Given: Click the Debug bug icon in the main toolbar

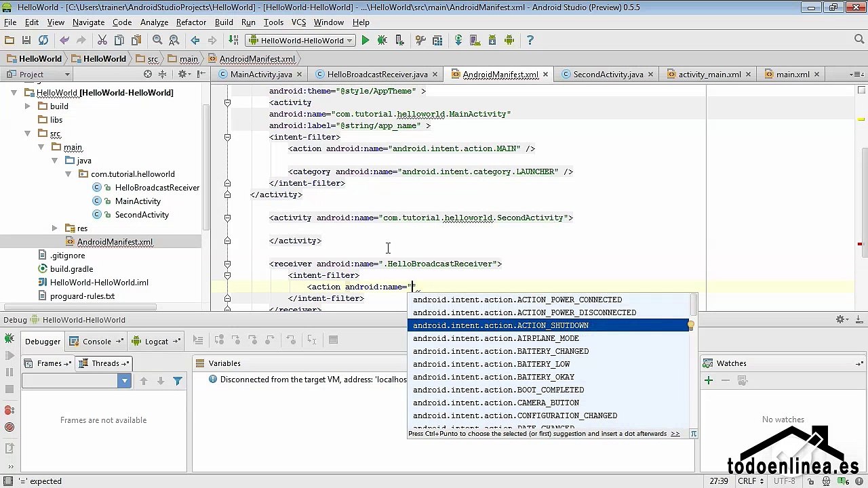Looking at the screenshot, I should coord(382,41).
